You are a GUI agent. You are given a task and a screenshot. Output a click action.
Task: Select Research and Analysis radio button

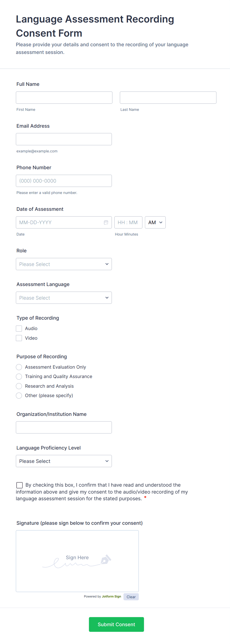pos(19,386)
